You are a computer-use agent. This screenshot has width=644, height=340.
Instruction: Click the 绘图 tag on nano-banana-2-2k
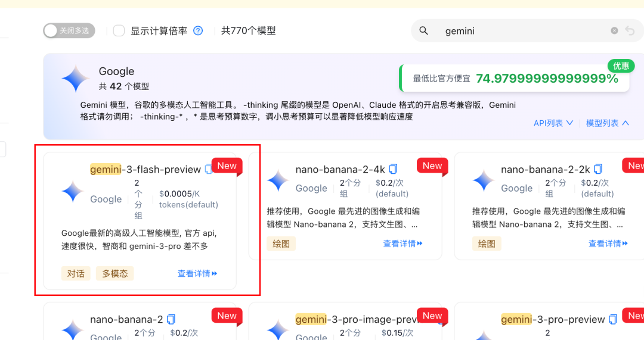tap(487, 244)
